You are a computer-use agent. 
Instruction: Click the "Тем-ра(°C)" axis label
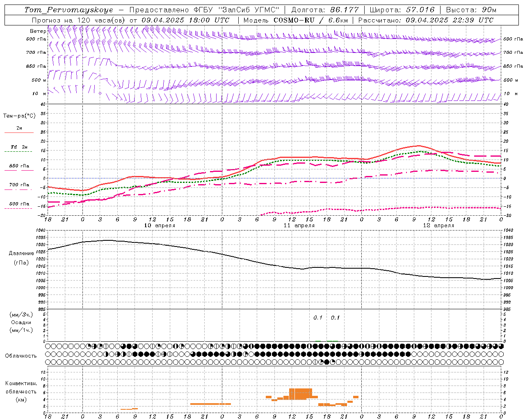tap(19, 116)
